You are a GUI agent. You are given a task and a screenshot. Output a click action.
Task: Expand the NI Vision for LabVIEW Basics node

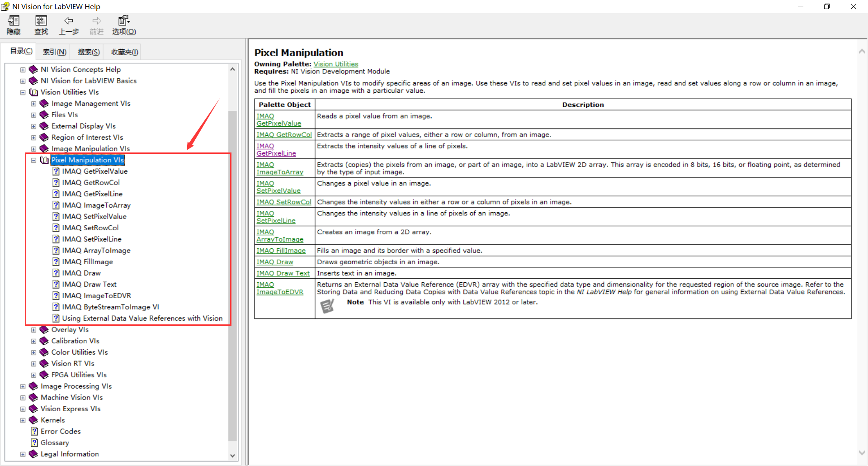(x=23, y=81)
